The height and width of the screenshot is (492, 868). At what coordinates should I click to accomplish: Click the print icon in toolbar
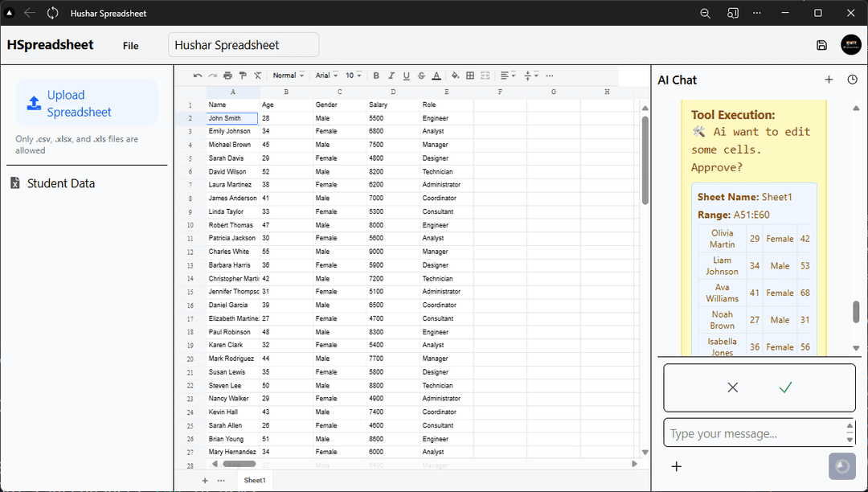(227, 76)
